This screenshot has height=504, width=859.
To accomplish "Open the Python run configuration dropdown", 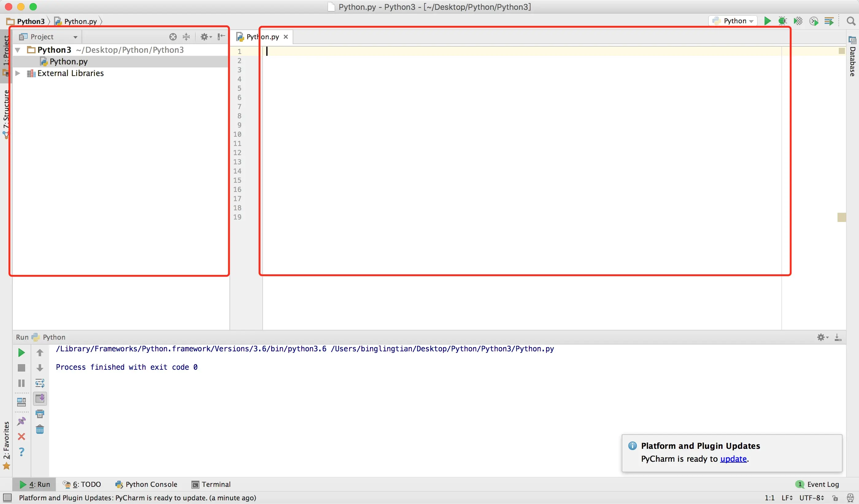I will click(x=733, y=21).
